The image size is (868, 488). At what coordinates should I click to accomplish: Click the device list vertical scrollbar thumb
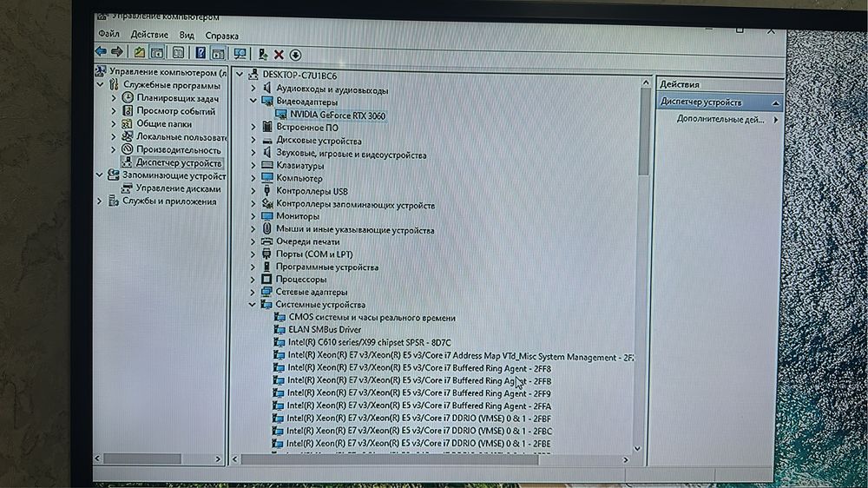click(643, 131)
